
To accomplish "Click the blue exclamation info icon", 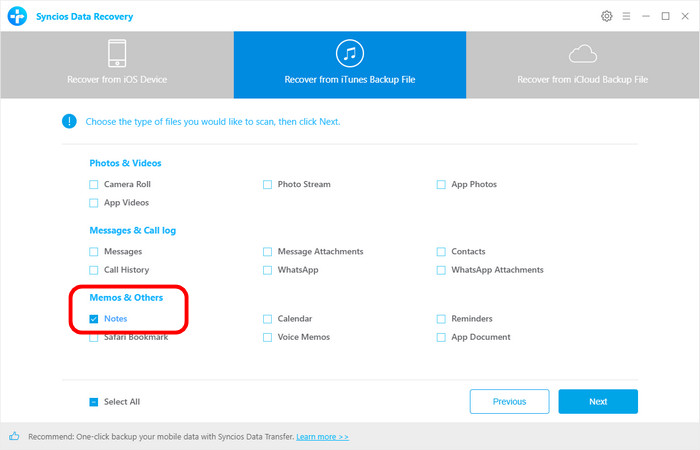I will click(69, 121).
